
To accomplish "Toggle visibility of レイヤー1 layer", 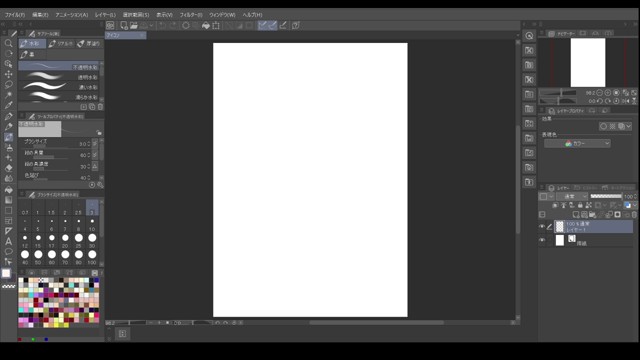I will (542, 227).
